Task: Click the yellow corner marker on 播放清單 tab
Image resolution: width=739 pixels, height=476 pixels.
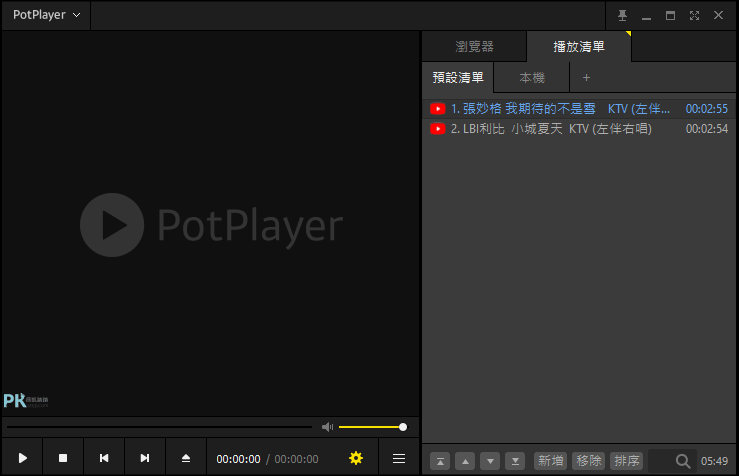Action: pos(629,33)
